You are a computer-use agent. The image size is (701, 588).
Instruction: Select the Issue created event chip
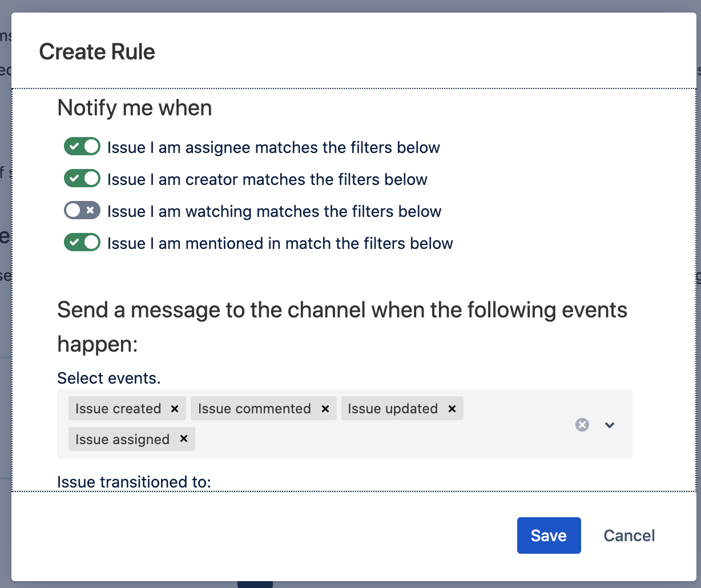click(118, 409)
